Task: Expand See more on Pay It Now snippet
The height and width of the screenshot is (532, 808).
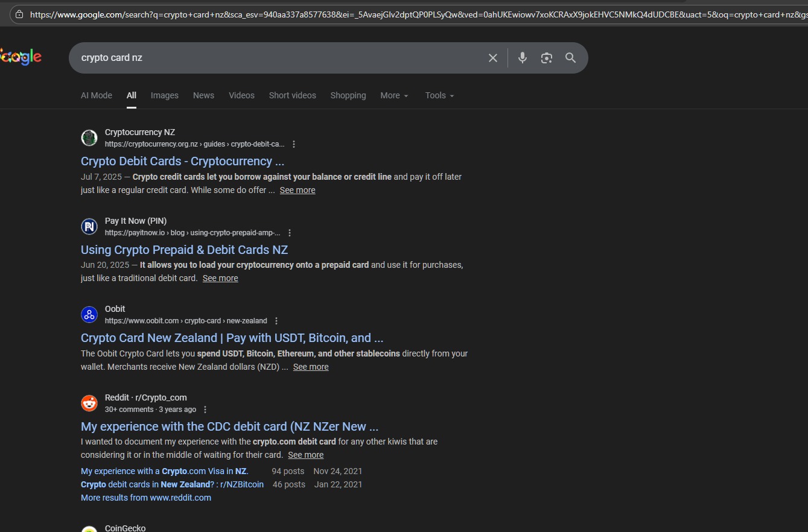Action: (x=220, y=278)
